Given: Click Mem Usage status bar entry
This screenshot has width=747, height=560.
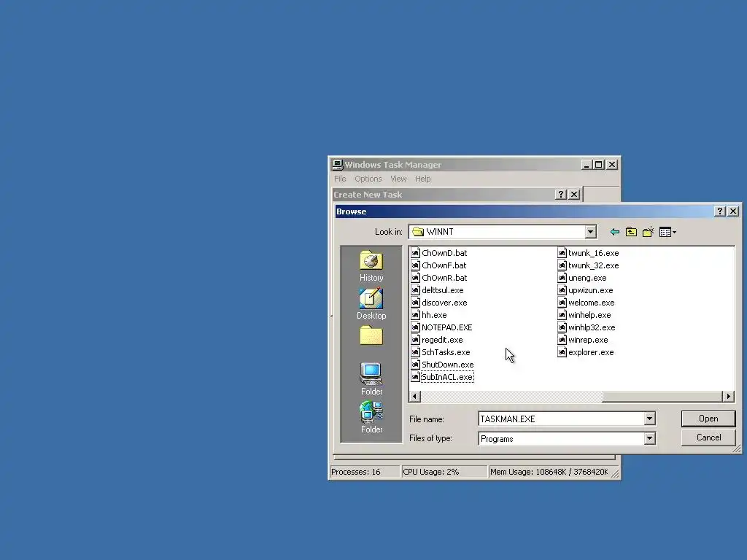Looking at the screenshot, I should click(549, 472).
